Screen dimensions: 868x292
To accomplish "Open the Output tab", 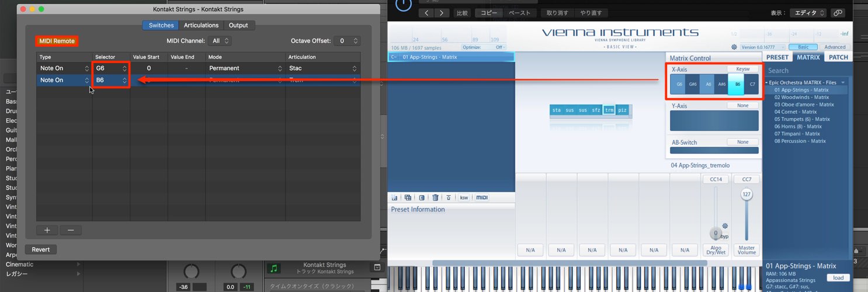I will point(238,25).
